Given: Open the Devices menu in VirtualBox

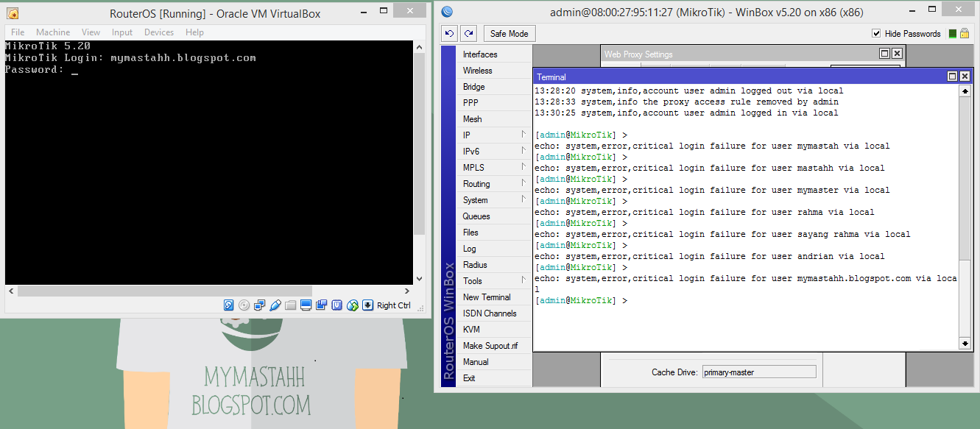Looking at the screenshot, I should 159,32.
